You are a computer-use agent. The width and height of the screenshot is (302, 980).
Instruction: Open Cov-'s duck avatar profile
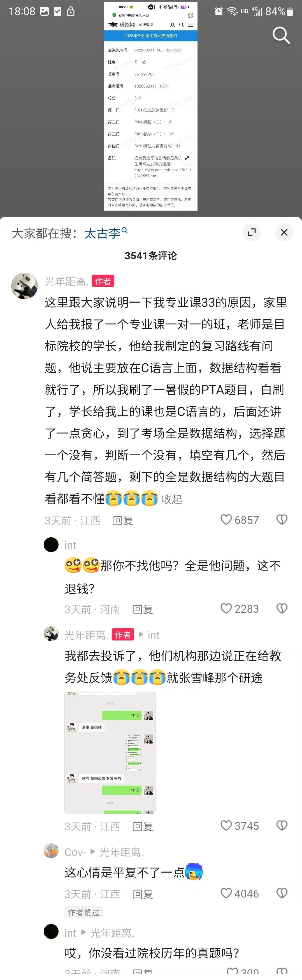[x=51, y=851]
